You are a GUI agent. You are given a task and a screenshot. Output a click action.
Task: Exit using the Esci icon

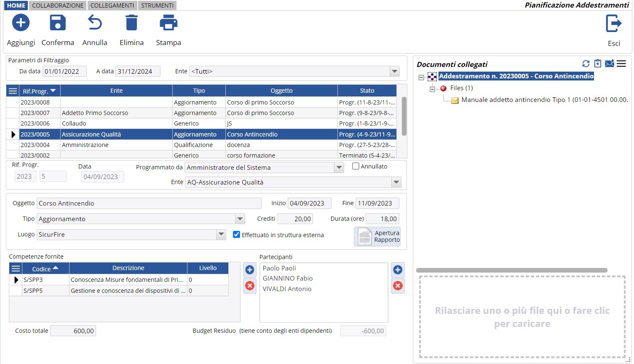(x=613, y=24)
